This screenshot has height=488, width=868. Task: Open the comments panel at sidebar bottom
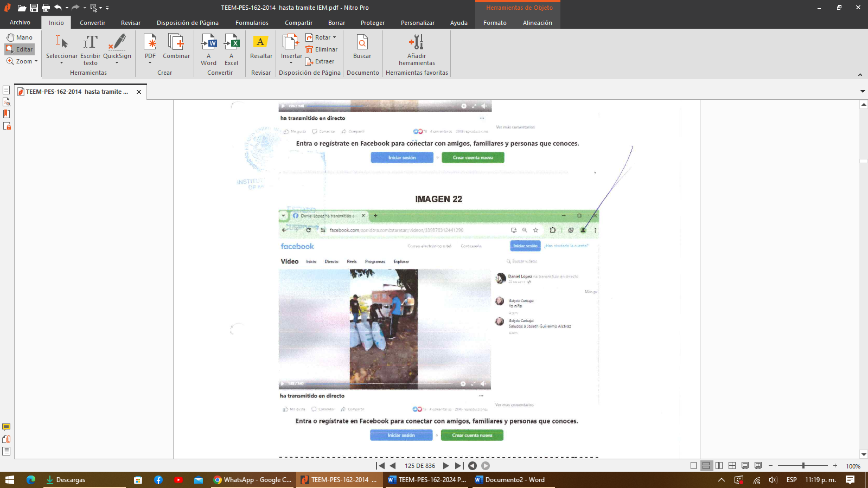(7, 427)
